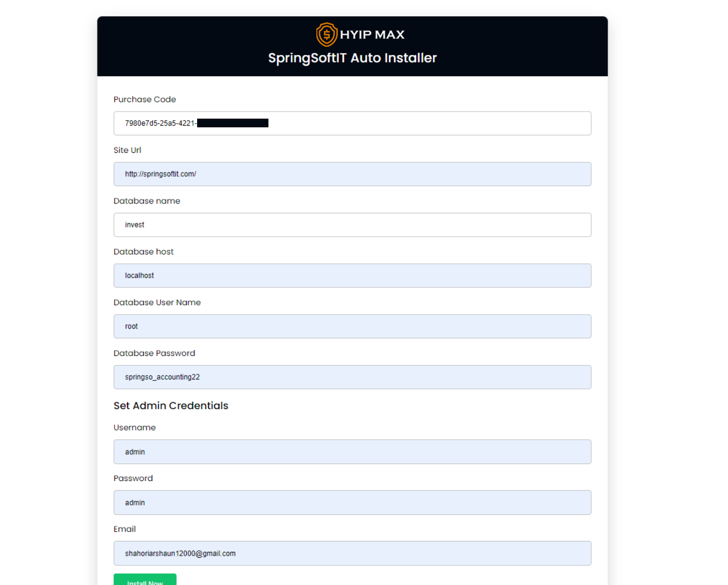Click the SpringSoftIT Auto Installer heading
Image resolution: width=728 pixels, height=585 pixels.
click(x=352, y=58)
